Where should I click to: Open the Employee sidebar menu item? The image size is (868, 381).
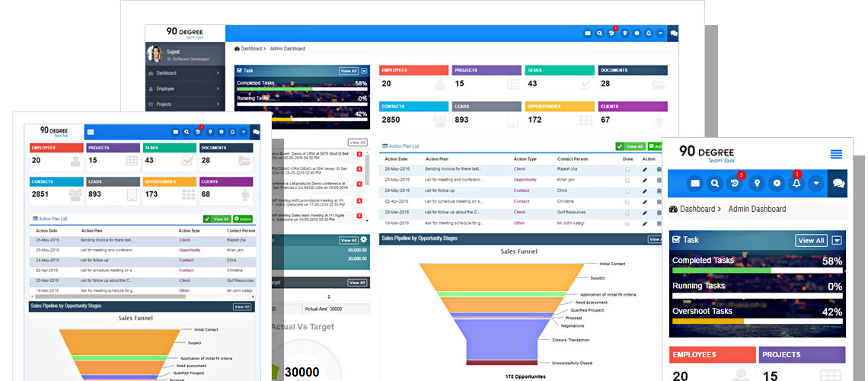(185, 88)
